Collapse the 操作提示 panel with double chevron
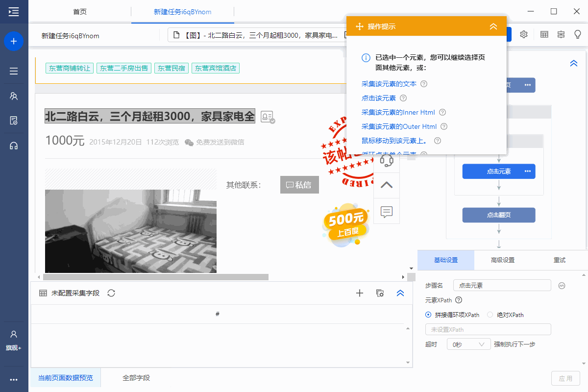588x392 pixels. [x=493, y=26]
